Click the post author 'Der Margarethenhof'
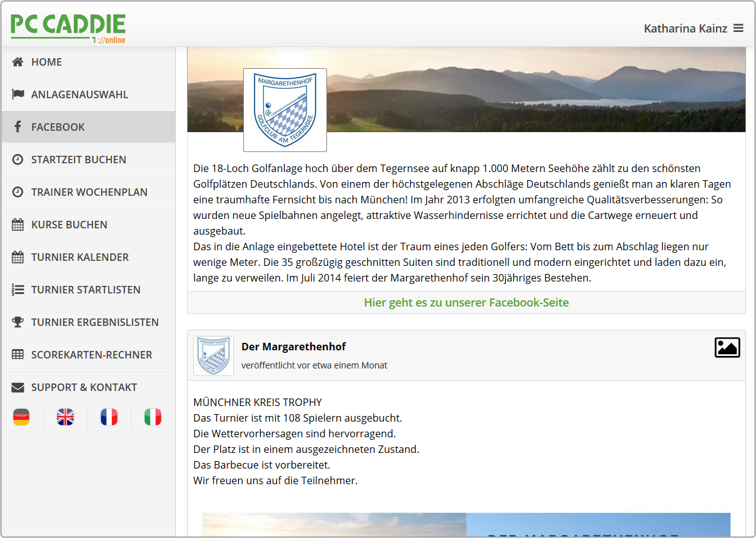This screenshot has height=538, width=756. (x=293, y=347)
